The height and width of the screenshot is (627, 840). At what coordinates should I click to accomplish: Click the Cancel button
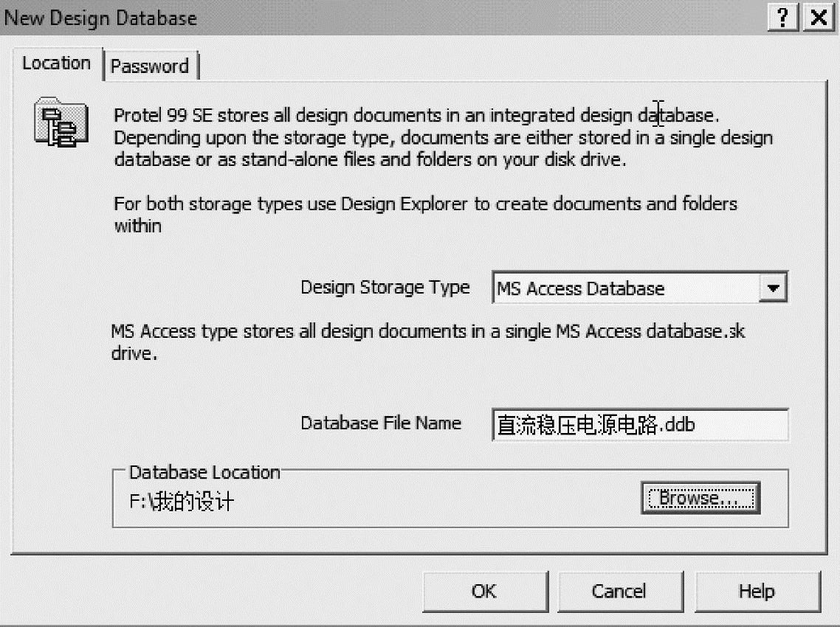coord(619,591)
